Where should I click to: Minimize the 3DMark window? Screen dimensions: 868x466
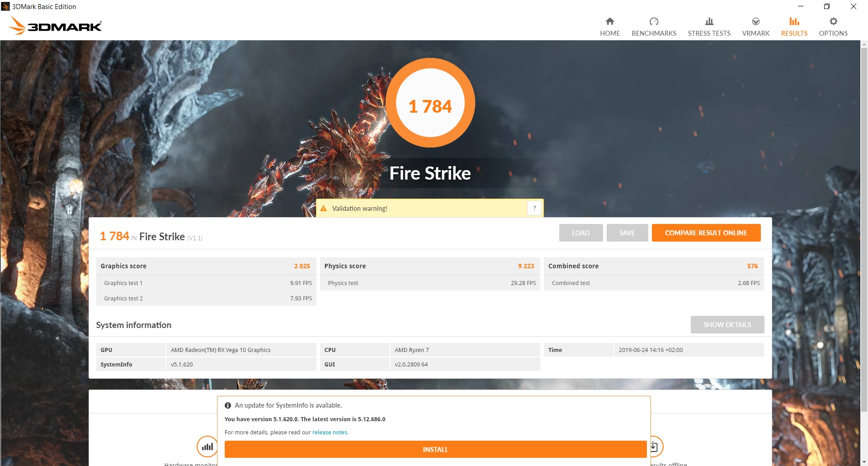pos(801,6)
